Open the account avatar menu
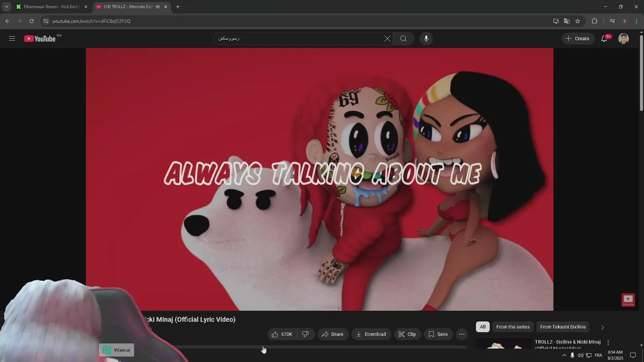Screen dimensions: 644x362 click(623, 39)
